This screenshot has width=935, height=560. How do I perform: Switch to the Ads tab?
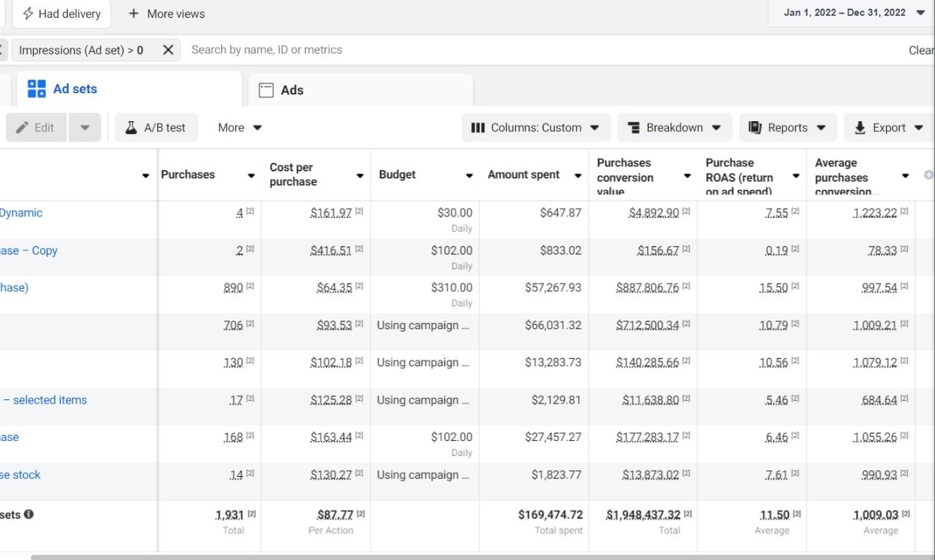[x=291, y=90]
